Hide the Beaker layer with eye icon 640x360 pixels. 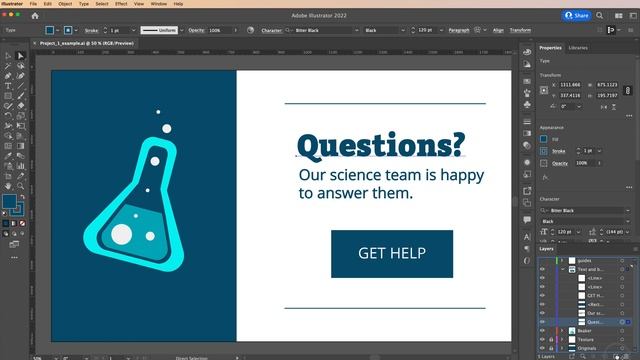click(x=542, y=331)
